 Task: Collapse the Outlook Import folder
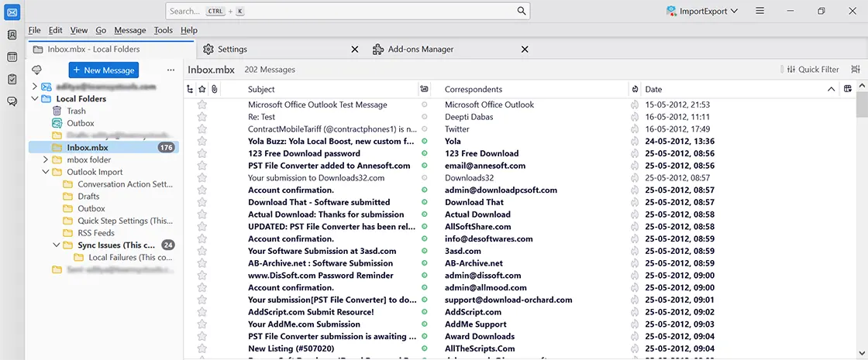(x=46, y=171)
